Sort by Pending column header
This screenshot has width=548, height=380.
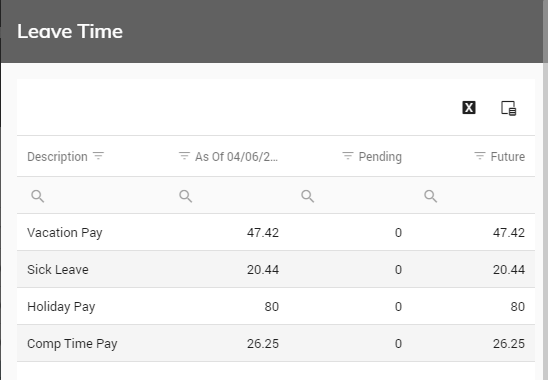click(380, 157)
